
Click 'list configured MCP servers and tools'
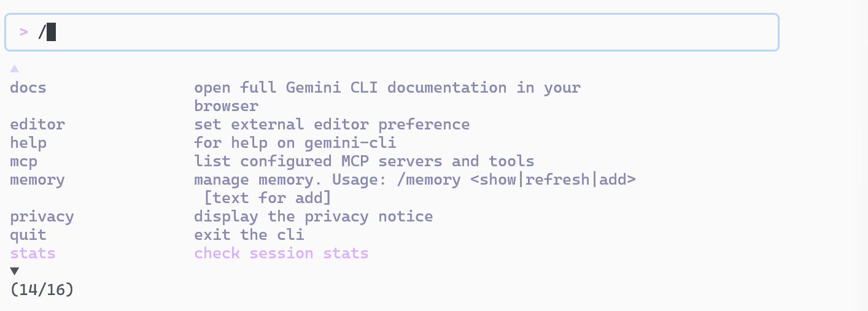(364, 161)
